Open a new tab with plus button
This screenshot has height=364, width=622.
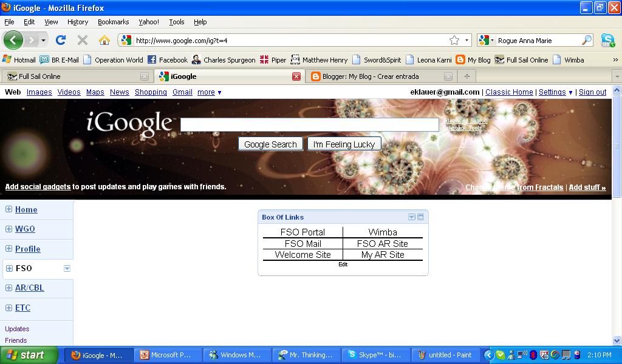coord(467,76)
